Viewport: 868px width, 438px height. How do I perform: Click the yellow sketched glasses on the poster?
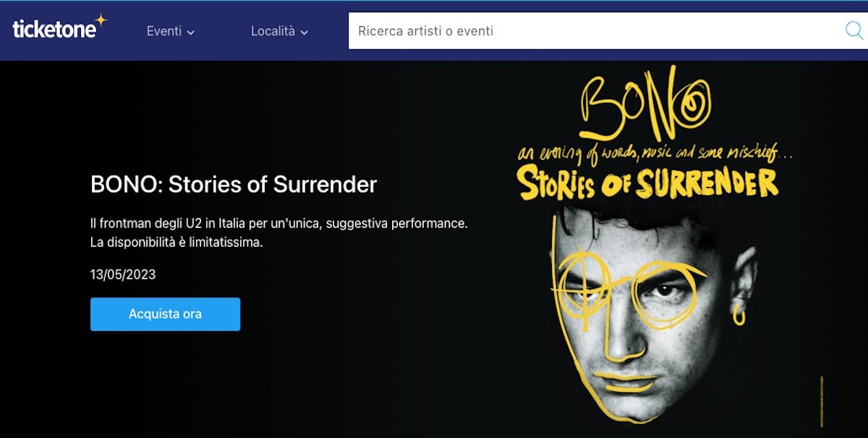(629, 290)
